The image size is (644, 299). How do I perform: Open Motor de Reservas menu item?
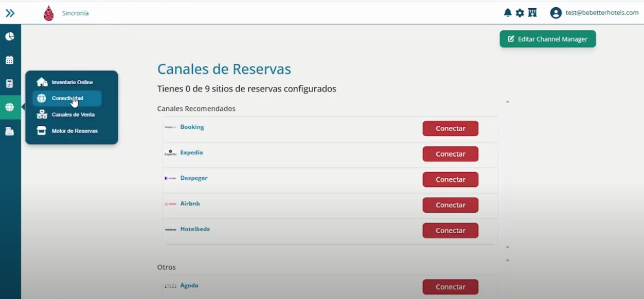click(67, 131)
